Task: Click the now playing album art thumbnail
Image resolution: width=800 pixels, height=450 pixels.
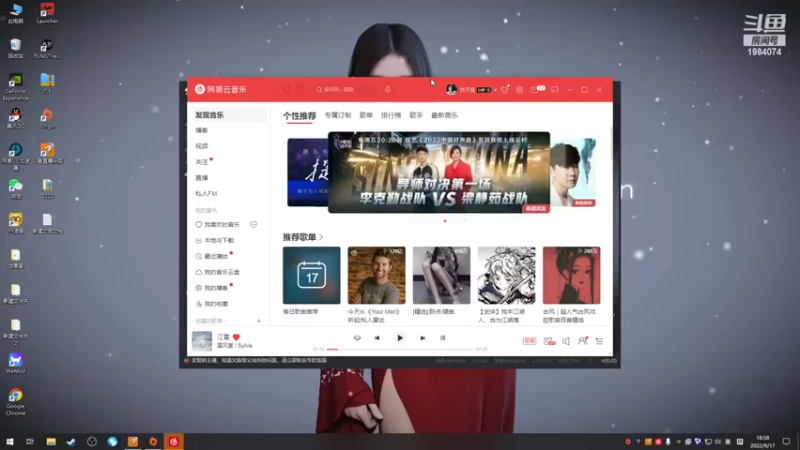Action: coord(202,341)
